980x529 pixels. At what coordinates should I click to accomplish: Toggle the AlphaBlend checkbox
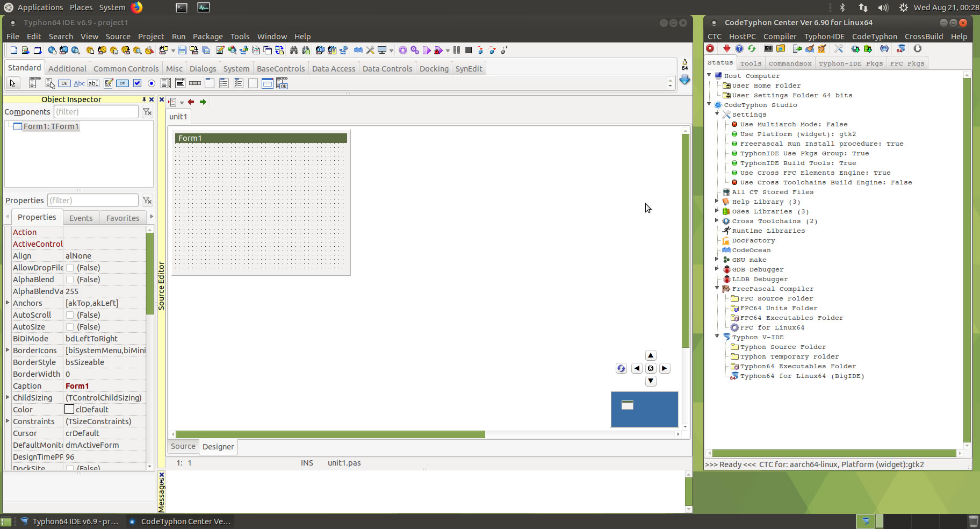pos(70,280)
